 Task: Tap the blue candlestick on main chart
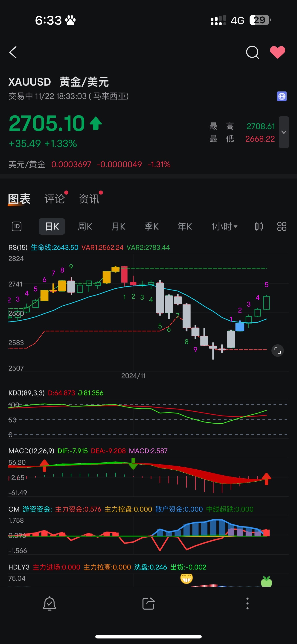240,326
